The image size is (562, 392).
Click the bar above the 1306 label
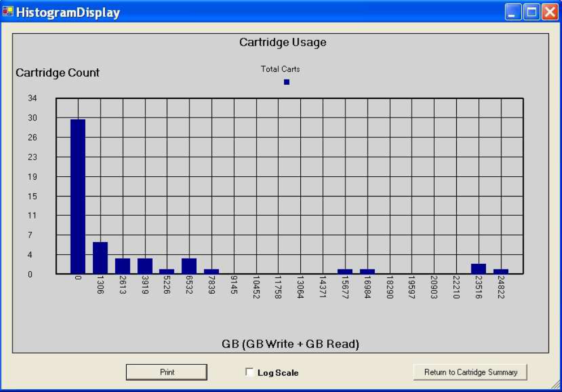[101, 258]
